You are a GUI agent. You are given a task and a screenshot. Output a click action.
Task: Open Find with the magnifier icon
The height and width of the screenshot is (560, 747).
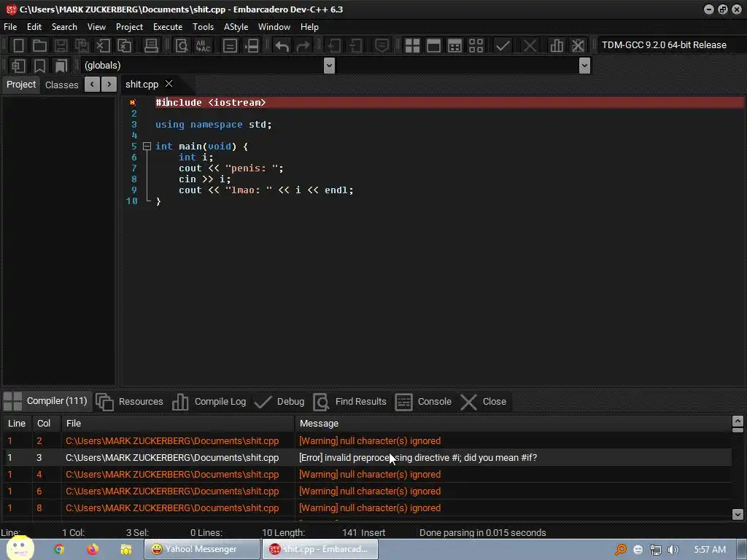(x=182, y=46)
